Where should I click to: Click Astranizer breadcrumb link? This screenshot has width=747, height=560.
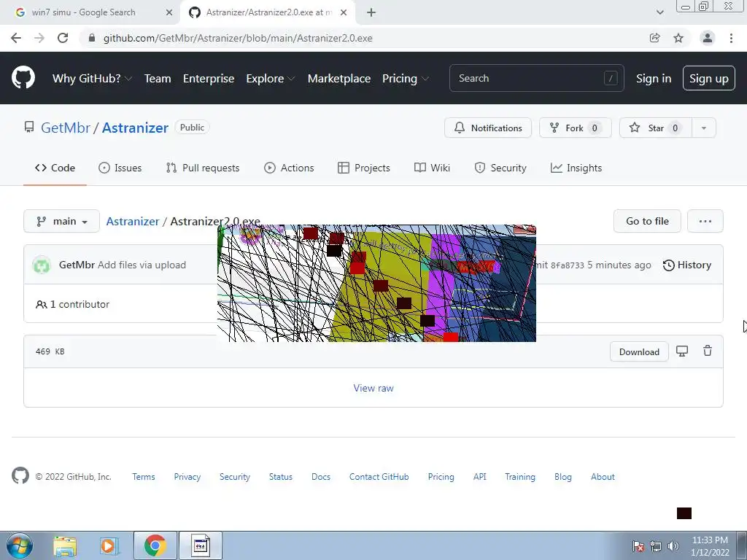tap(133, 222)
